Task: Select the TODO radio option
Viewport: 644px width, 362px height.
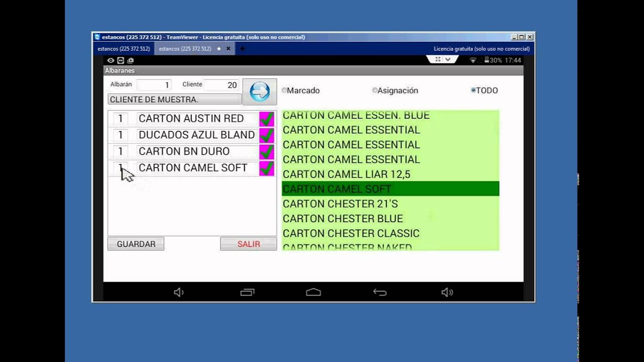Action: click(x=485, y=90)
